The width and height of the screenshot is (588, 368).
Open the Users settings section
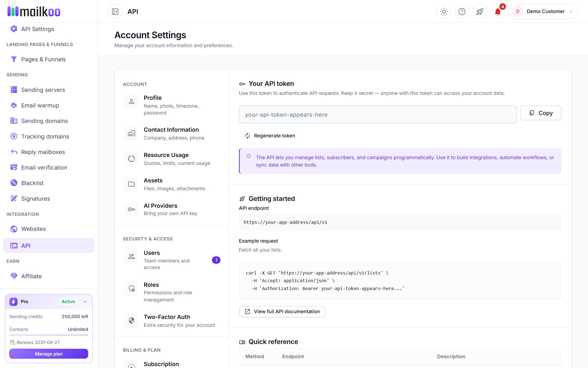(172, 260)
